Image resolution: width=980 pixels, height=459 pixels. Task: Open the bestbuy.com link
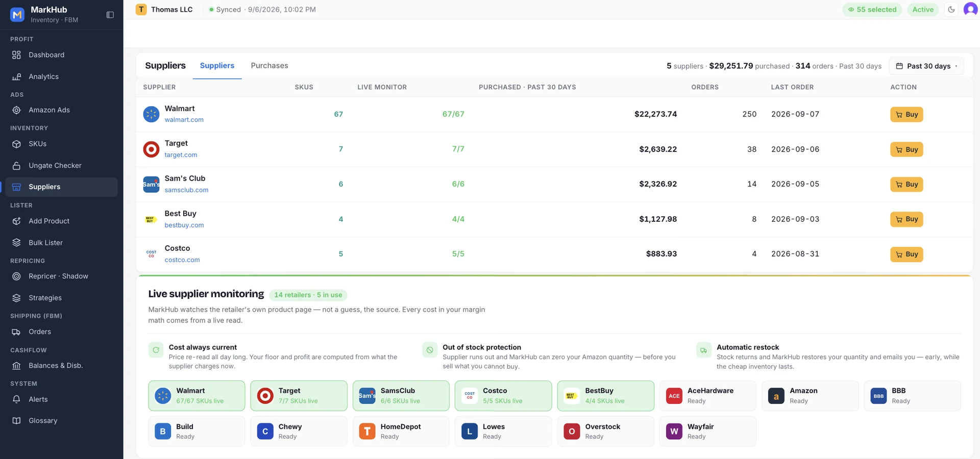(184, 225)
